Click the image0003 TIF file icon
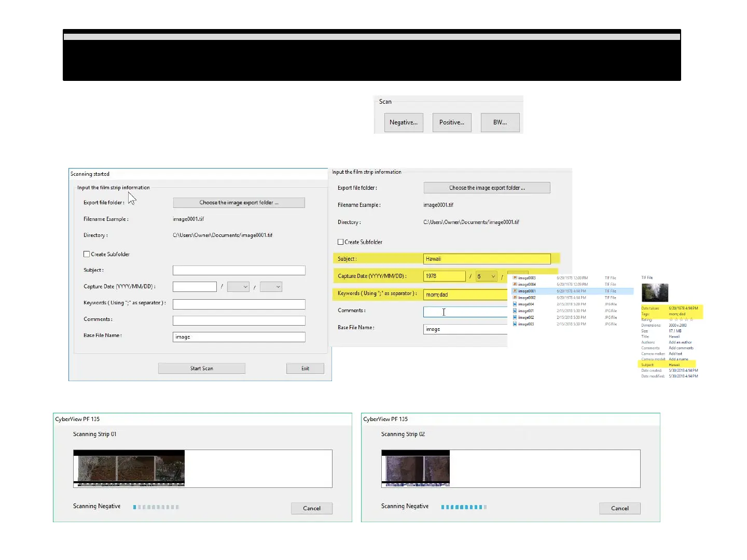 (x=515, y=278)
